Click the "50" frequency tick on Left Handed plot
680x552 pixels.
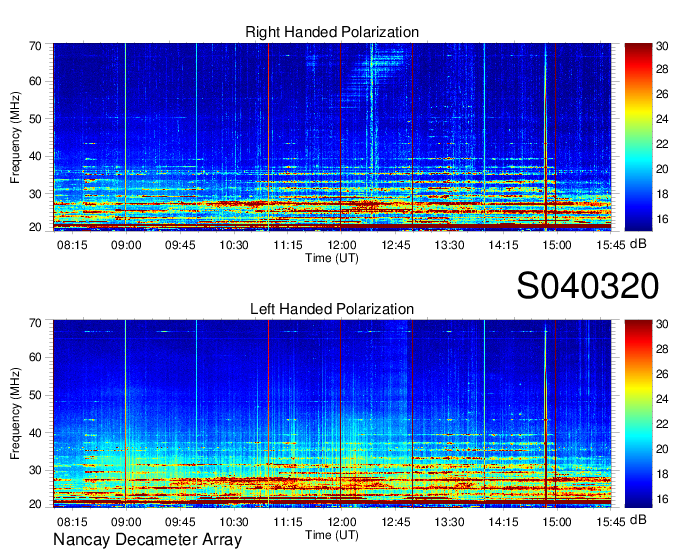[x=35, y=395]
